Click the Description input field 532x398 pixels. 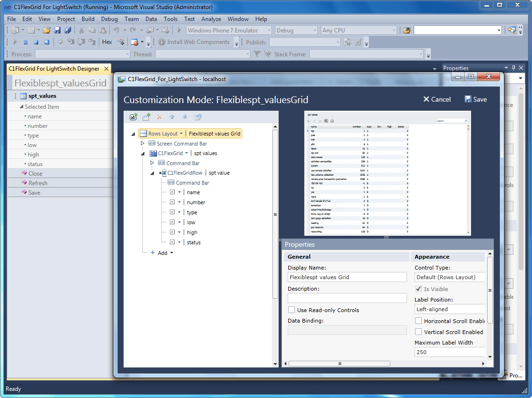[x=347, y=298]
